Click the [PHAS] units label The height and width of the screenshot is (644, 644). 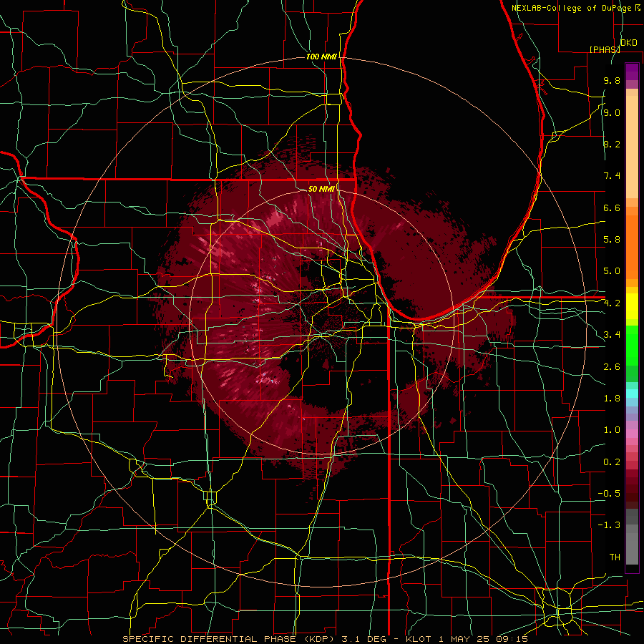605,49
